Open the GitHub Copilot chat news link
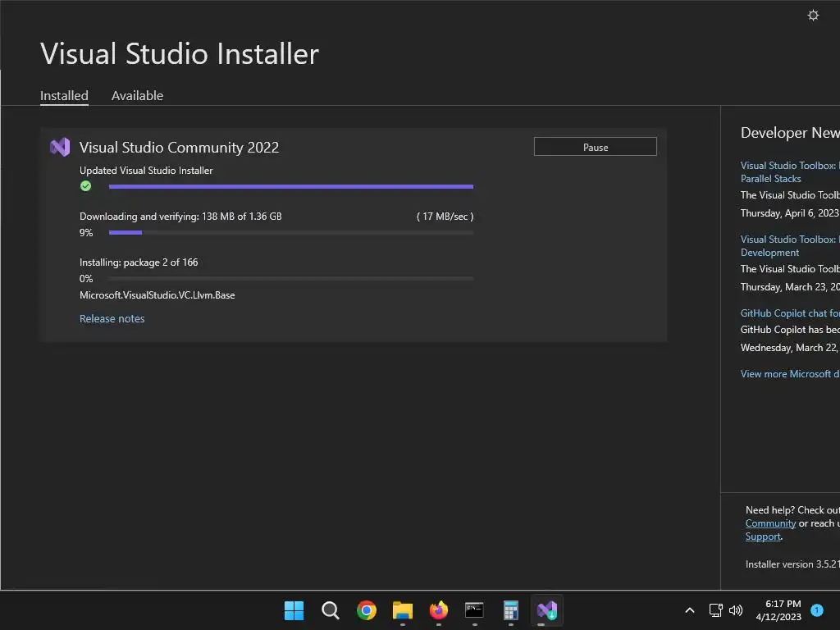 tap(790, 313)
